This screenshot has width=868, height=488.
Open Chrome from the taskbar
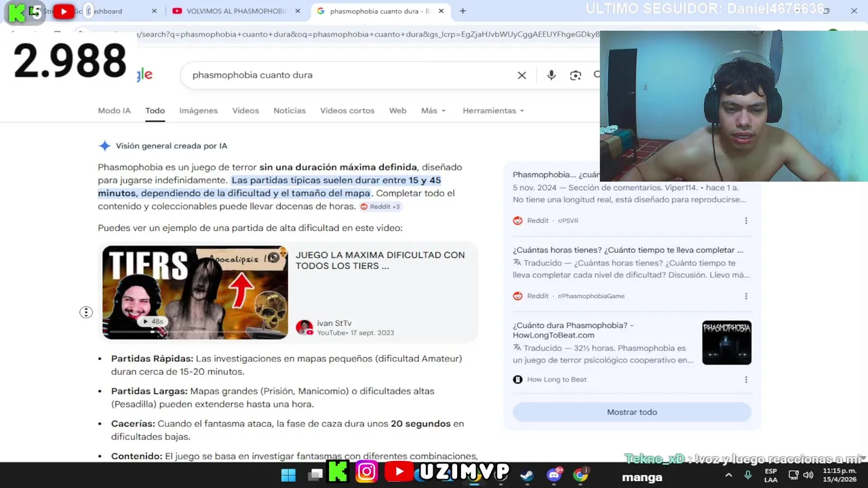coord(581,474)
